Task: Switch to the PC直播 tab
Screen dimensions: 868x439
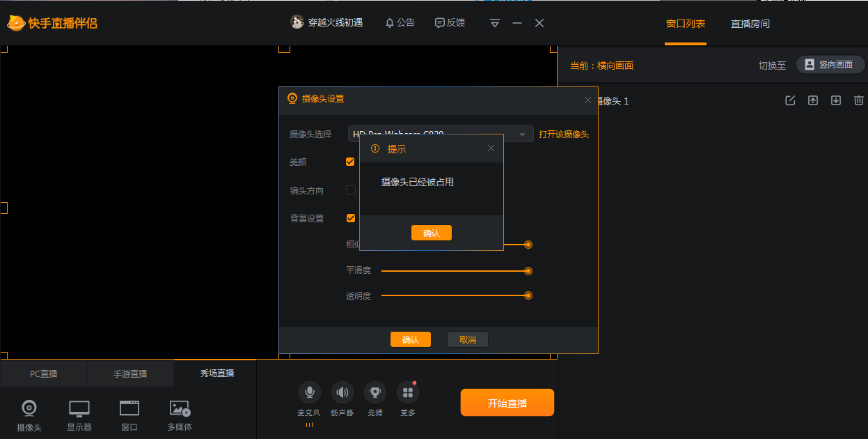Action: click(44, 373)
